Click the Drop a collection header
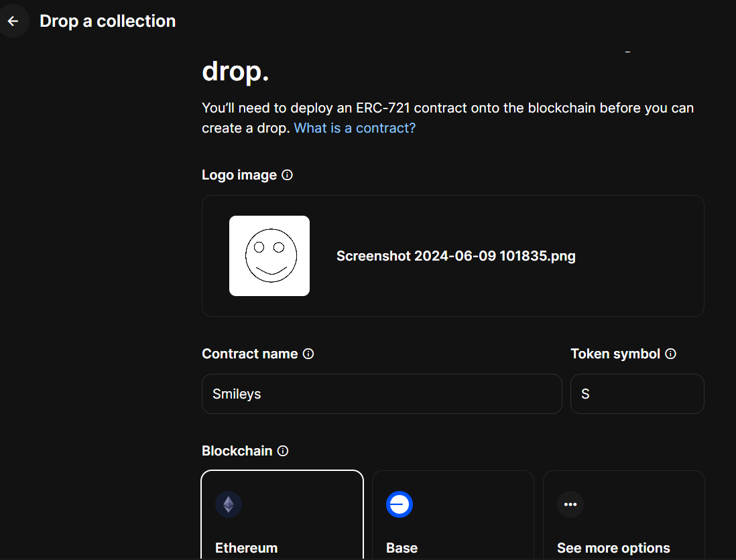Viewport: 736px width, 560px height. (x=107, y=21)
